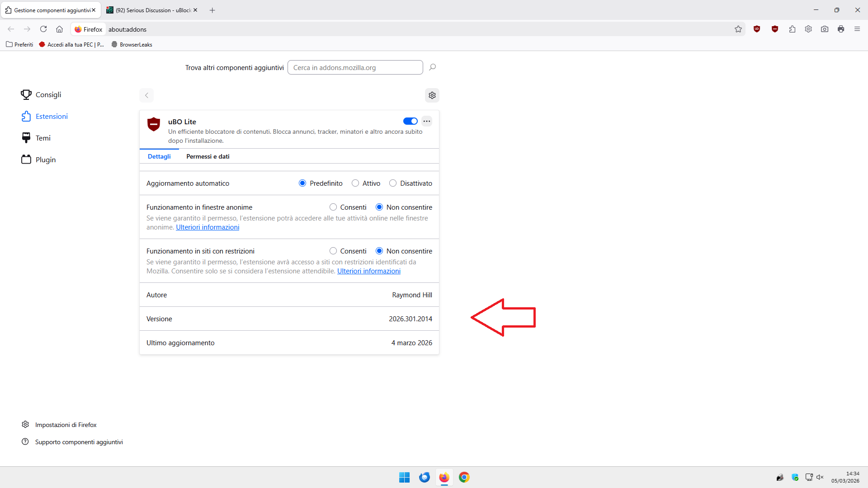Reload the current page
868x488 pixels.
click(x=43, y=29)
